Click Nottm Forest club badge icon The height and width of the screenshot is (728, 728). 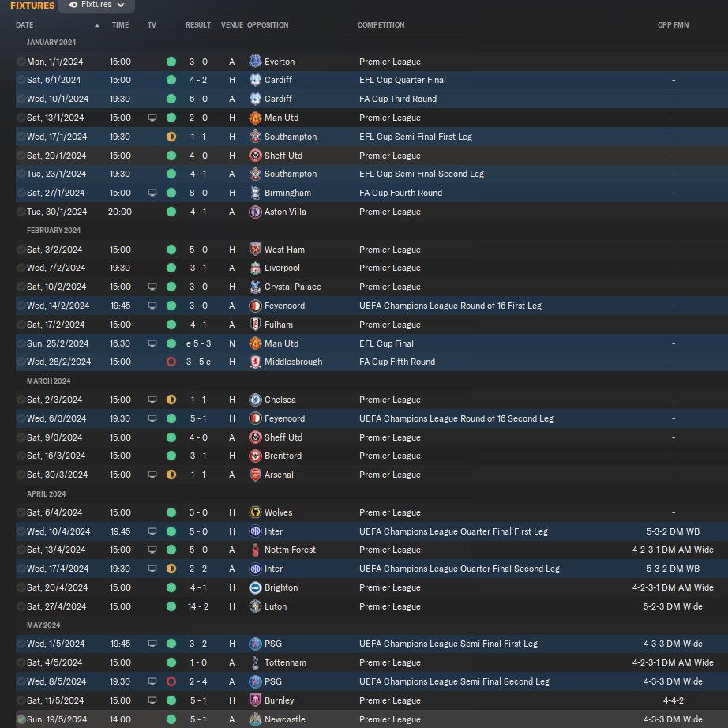tap(255, 550)
